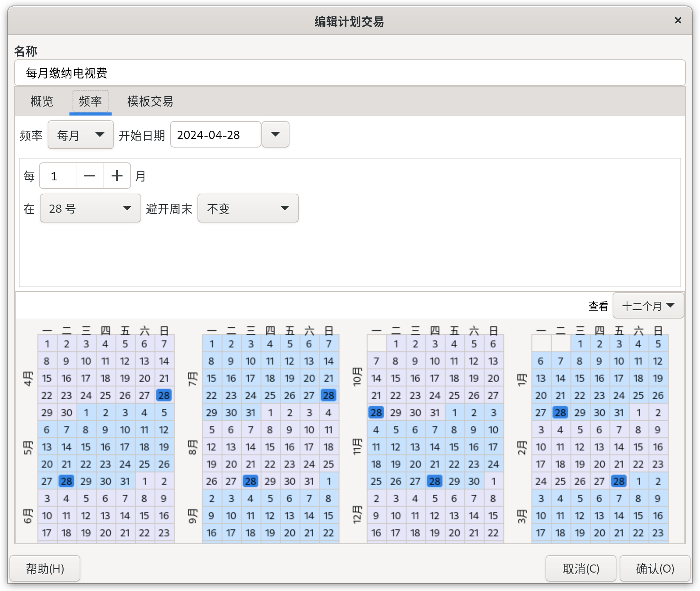700x591 pixels.
Task: Click the dialog title 编辑计划交易
Action: pyautogui.click(x=349, y=21)
